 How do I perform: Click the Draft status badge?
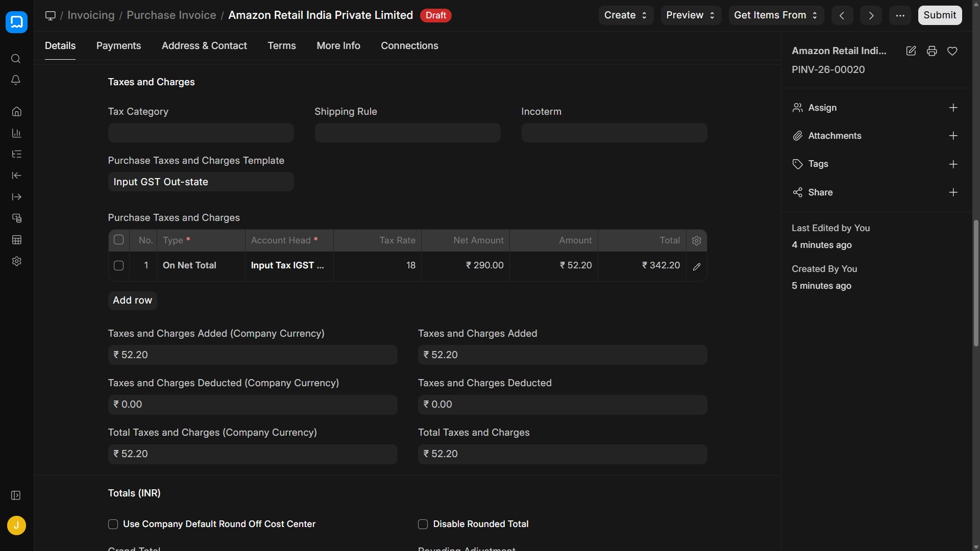click(x=435, y=15)
